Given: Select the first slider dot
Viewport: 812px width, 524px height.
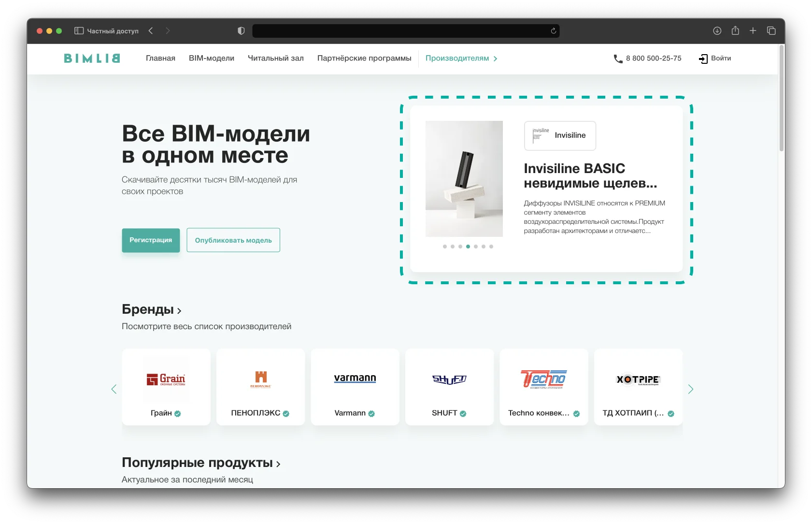Looking at the screenshot, I should coord(445,247).
